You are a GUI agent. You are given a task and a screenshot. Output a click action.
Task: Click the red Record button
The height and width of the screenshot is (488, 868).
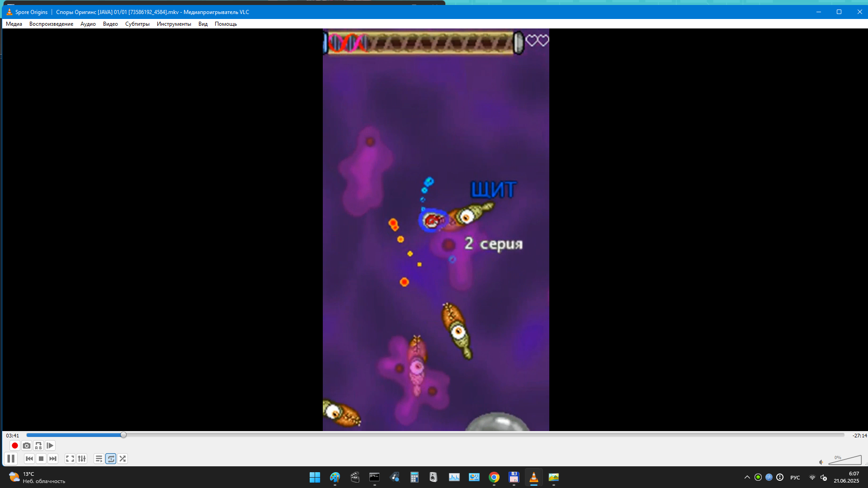coord(14,446)
